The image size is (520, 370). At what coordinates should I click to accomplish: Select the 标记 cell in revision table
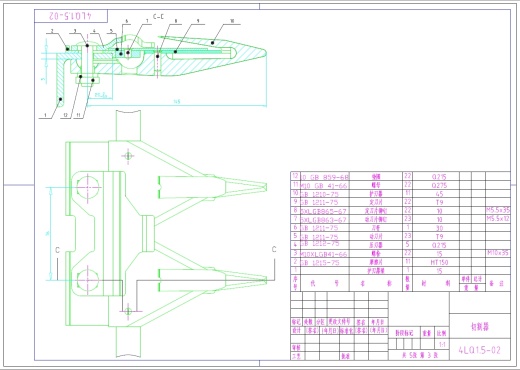296,322
